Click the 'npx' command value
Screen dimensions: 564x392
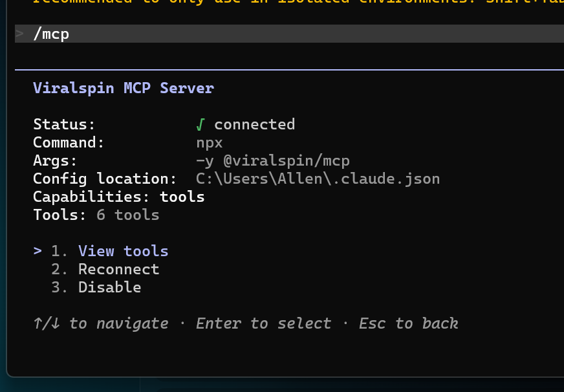[x=210, y=143]
